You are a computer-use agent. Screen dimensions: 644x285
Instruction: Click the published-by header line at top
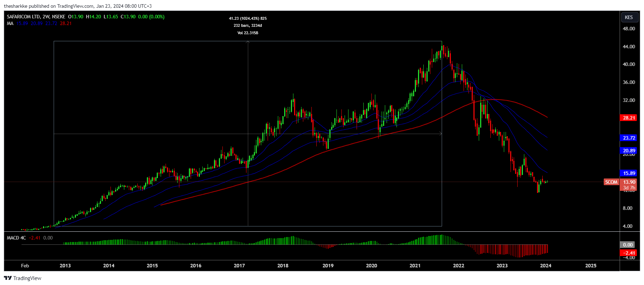click(x=78, y=6)
